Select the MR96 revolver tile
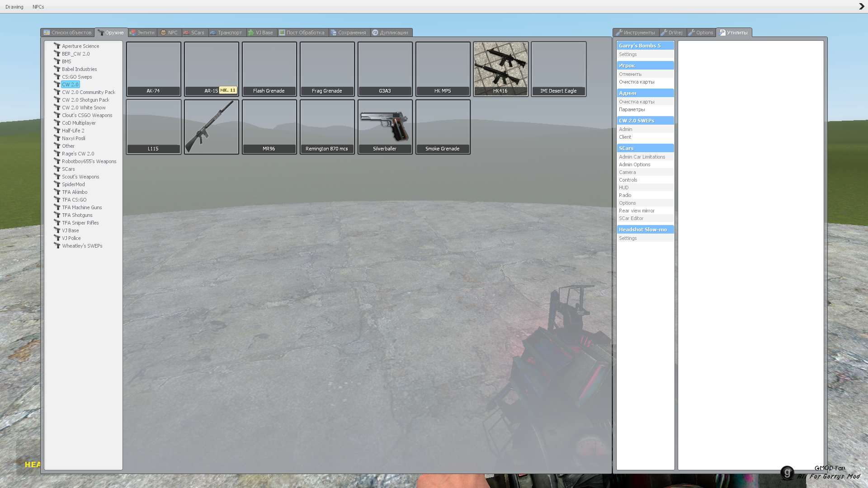The image size is (868, 488). [x=269, y=127]
